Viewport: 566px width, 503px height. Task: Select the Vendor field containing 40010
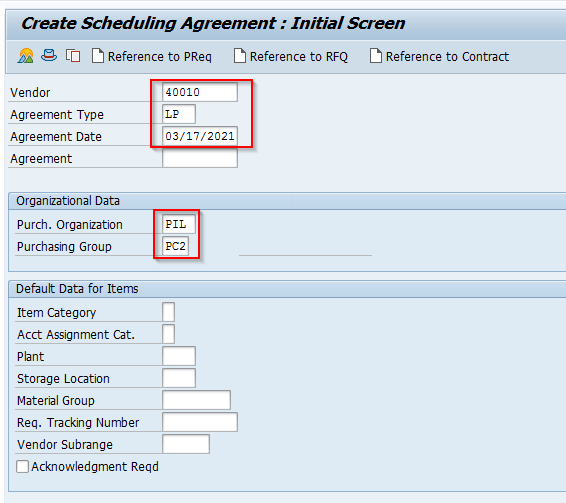coord(200,92)
